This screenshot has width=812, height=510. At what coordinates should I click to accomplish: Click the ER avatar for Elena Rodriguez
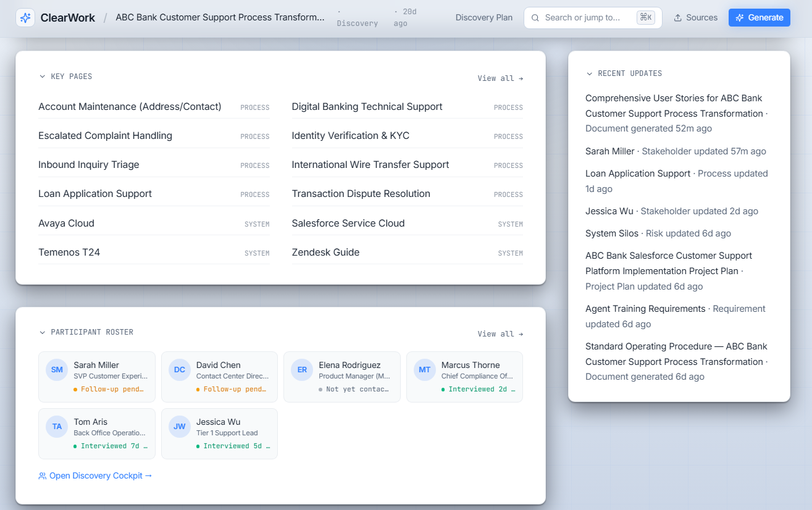[x=302, y=370]
